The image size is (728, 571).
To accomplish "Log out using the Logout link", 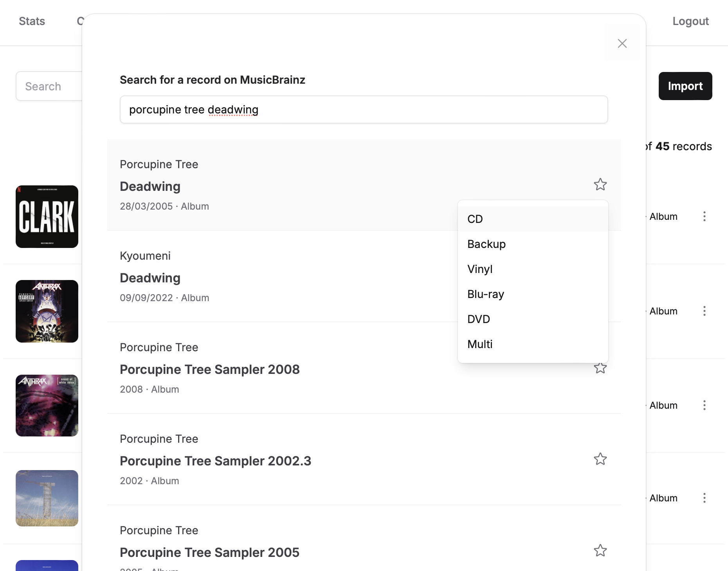I will [x=690, y=21].
